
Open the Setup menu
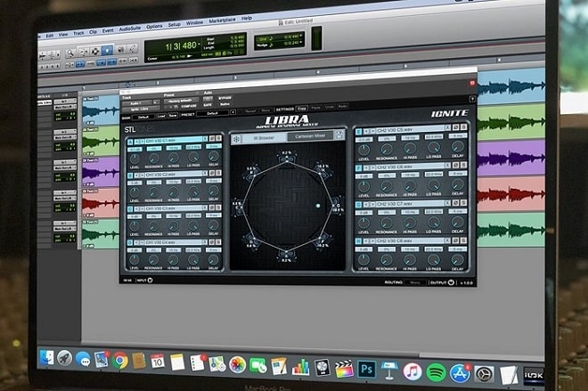tap(174, 25)
